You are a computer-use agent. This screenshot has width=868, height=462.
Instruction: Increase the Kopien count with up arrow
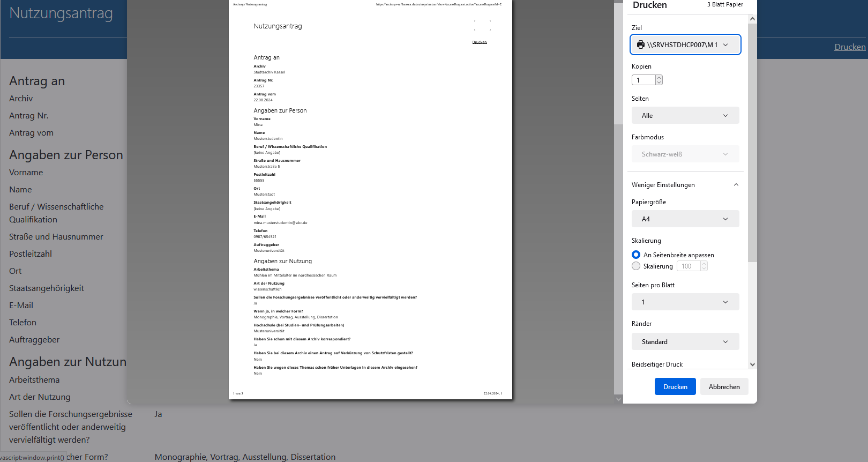(659, 78)
